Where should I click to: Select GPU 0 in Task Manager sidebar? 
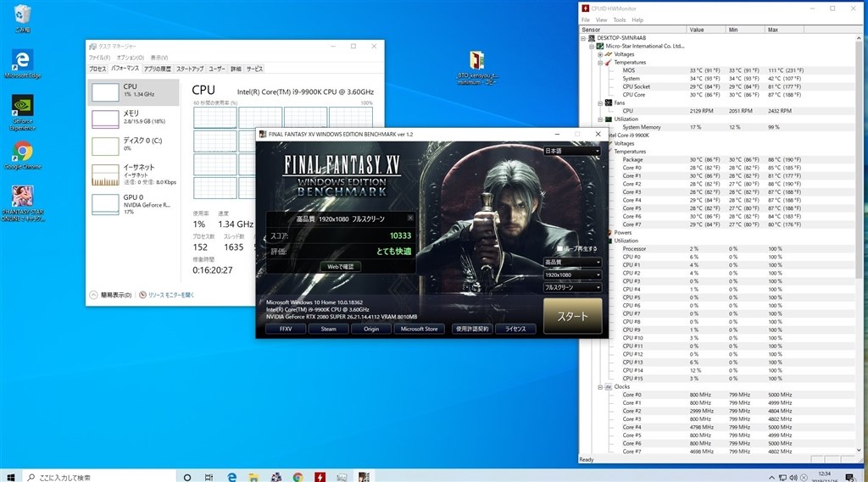point(133,203)
